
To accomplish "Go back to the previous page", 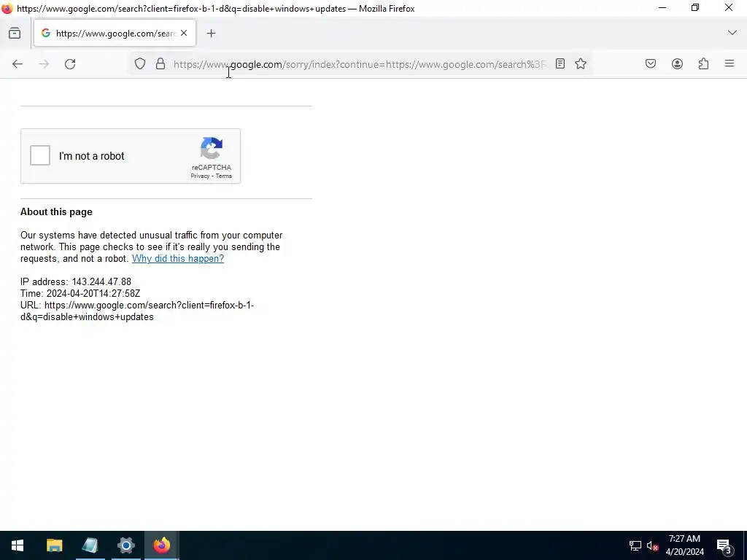I will point(18,64).
